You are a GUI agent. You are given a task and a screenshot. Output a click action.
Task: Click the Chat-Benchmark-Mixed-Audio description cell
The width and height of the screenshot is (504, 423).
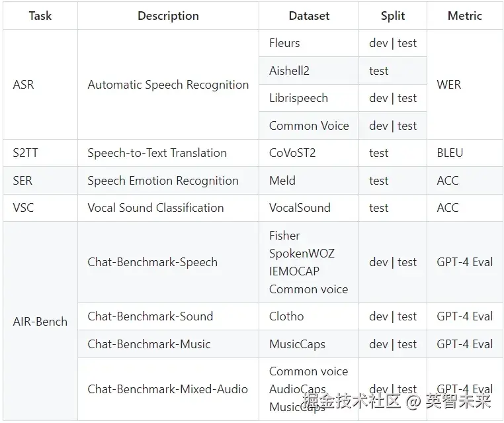(x=167, y=389)
